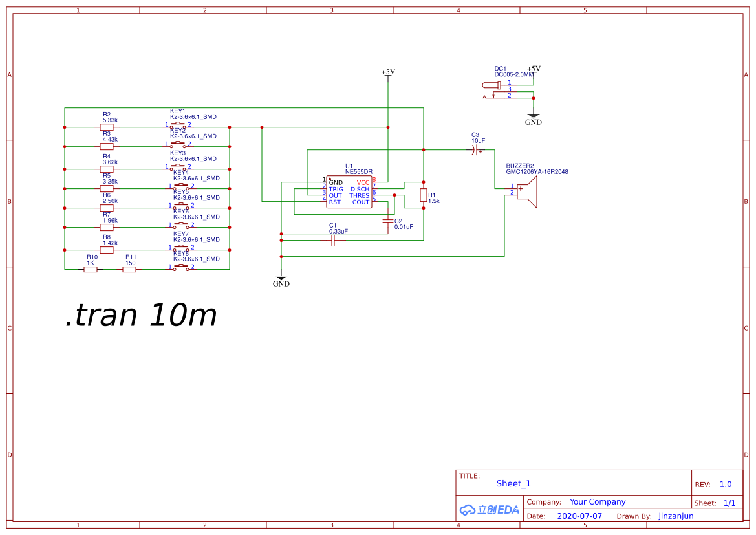Select the R10 1K resistor symbol
The width and height of the screenshot is (756, 535).
91,269
